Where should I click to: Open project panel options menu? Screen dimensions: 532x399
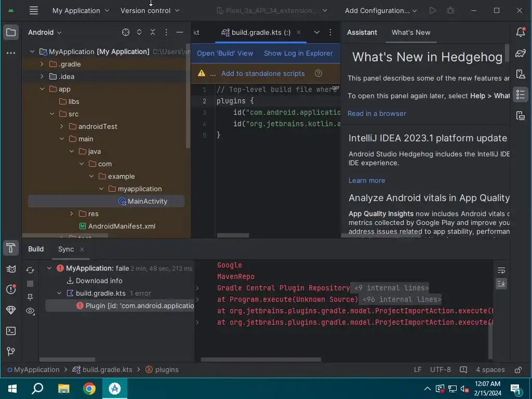pyautogui.click(x=166, y=32)
